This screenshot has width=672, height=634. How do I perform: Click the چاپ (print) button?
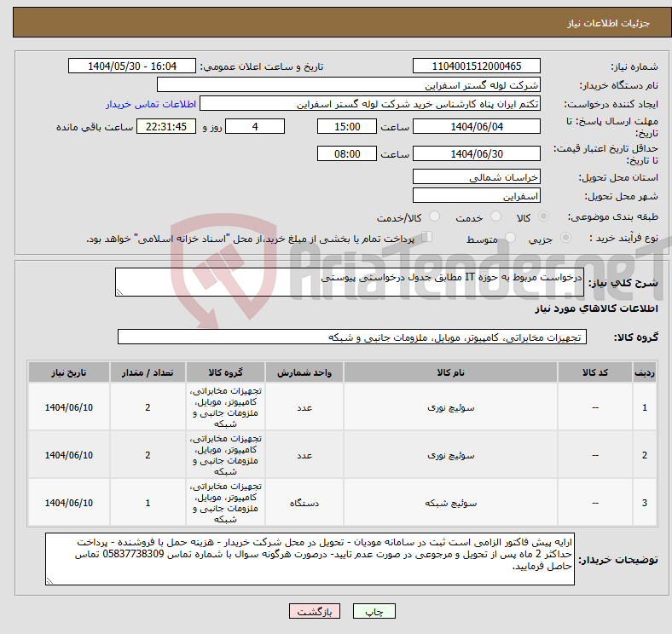point(374,611)
